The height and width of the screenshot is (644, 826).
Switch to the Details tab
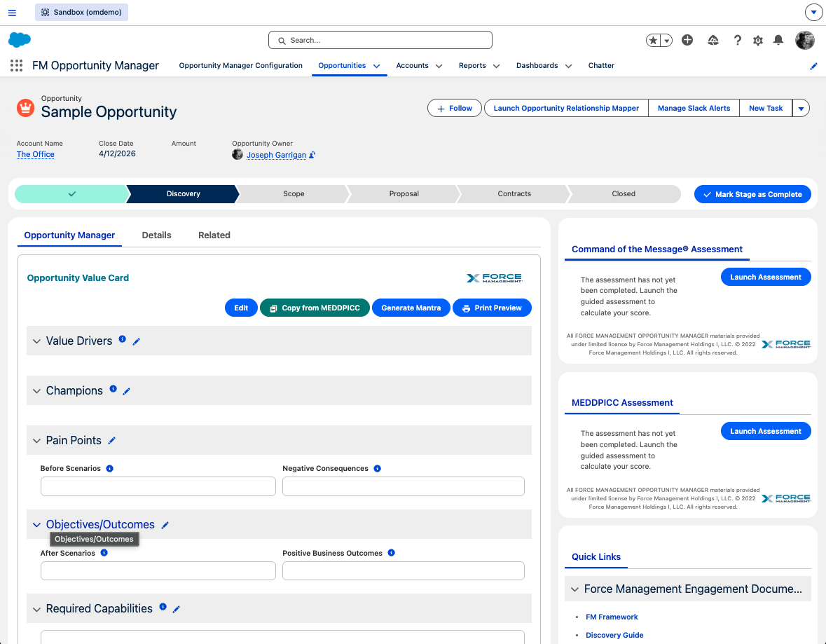point(156,235)
